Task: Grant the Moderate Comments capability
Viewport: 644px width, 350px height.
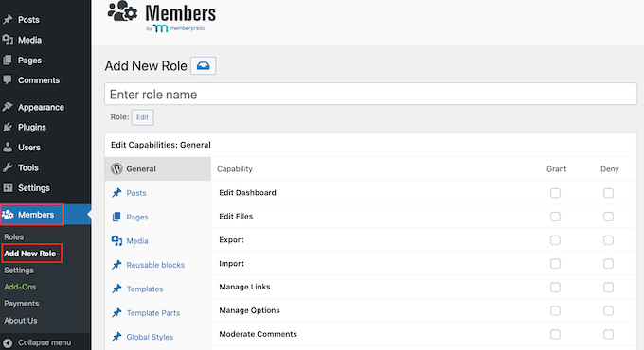Action: point(555,335)
